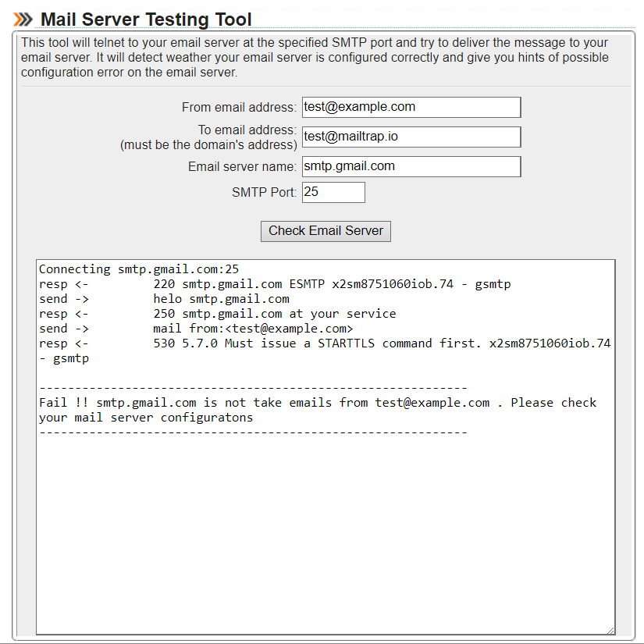The width and height of the screenshot is (644, 644).
Task: Click into the Email server name box
Action: tap(411, 166)
